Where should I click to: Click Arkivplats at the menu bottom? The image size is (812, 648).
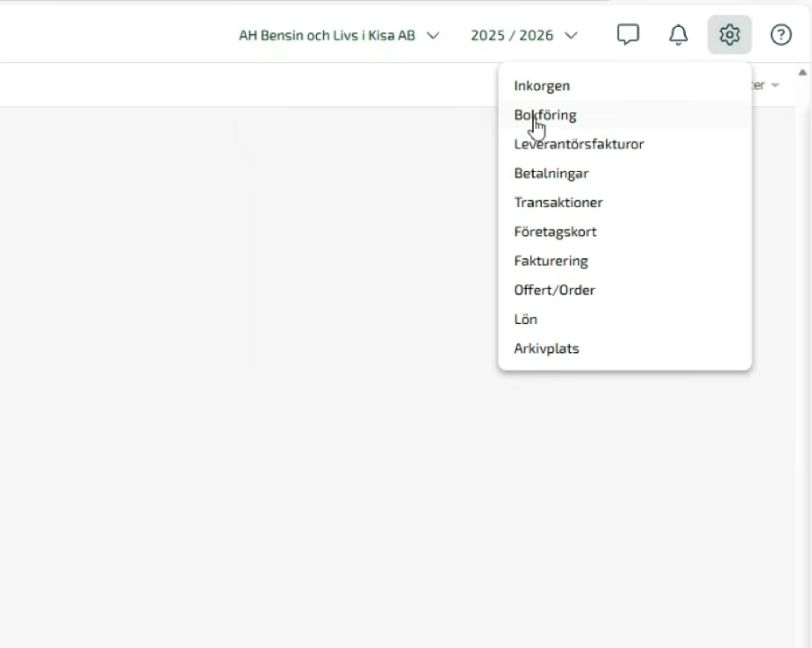tap(546, 348)
